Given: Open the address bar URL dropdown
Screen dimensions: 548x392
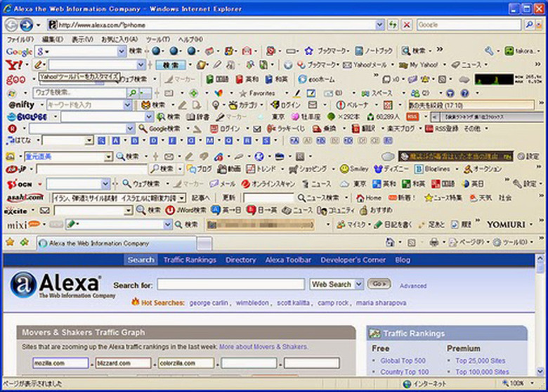Looking at the screenshot, I should 379,25.
